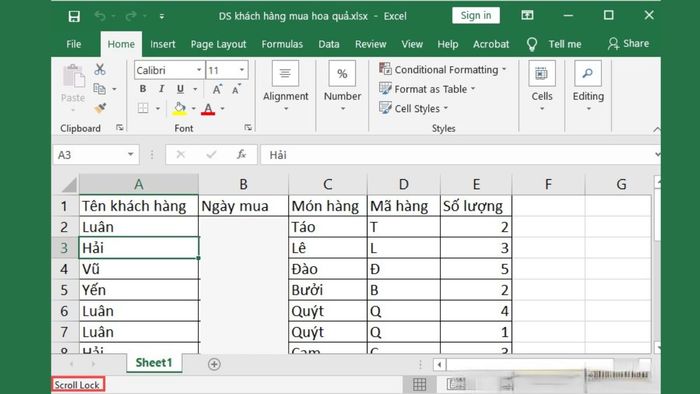The width and height of the screenshot is (700, 394).
Task: Click cell containing Bưởi
Action: (328, 290)
